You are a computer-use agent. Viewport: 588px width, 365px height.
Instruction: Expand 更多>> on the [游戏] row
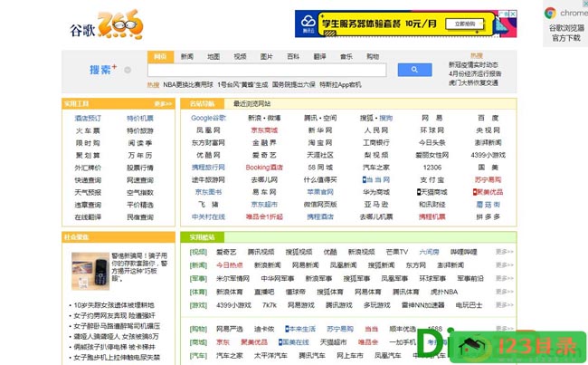pyautogui.click(x=505, y=305)
